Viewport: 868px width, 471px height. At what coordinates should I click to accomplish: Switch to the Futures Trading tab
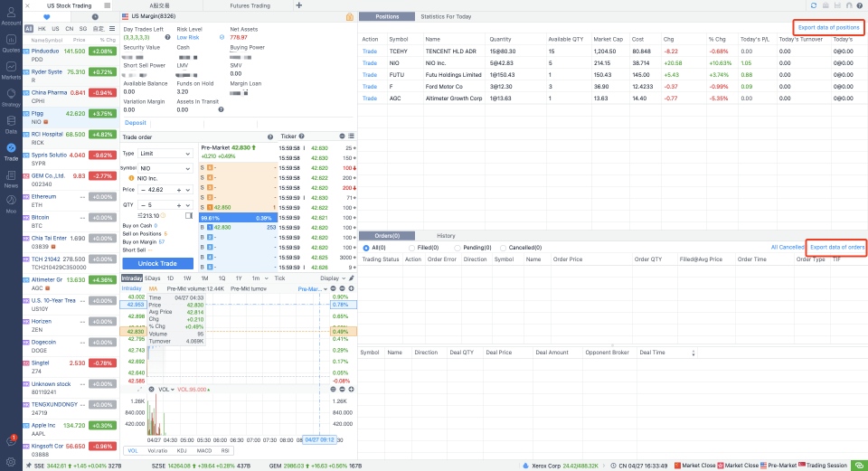(x=250, y=5)
